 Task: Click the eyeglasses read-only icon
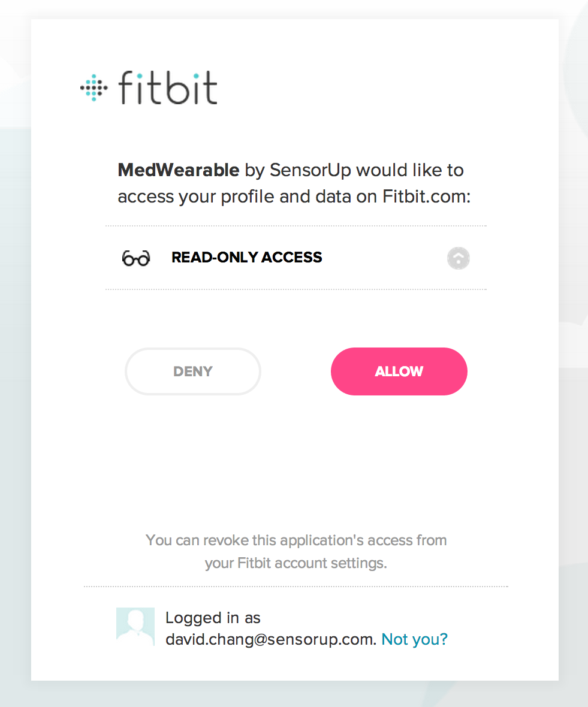[135, 258]
